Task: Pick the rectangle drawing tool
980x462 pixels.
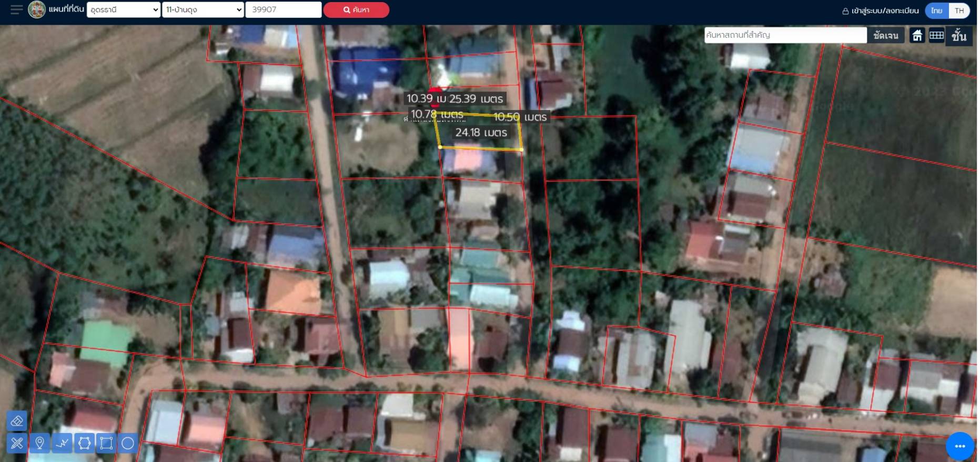Action: [x=106, y=443]
